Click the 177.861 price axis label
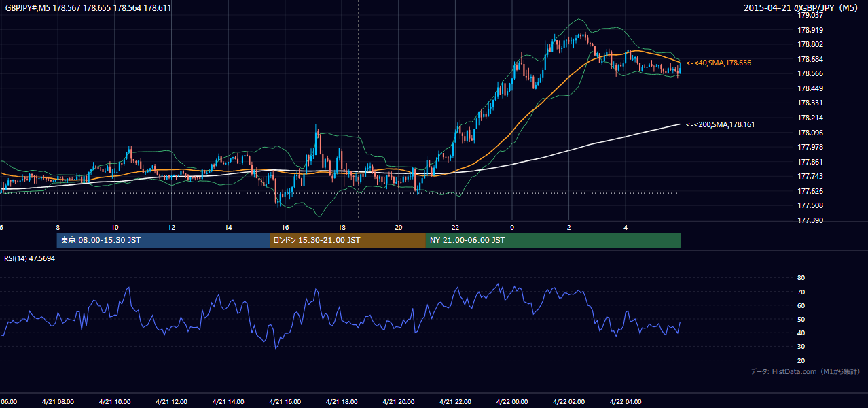Image resolution: width=868 pixels, height=408 pixels. click(810, 162)
